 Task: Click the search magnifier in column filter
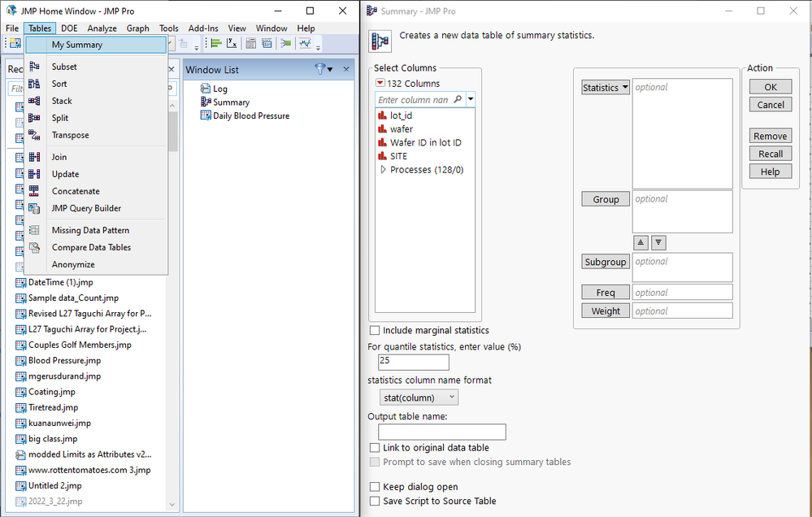pyautogui.click(x=458, y=99)
